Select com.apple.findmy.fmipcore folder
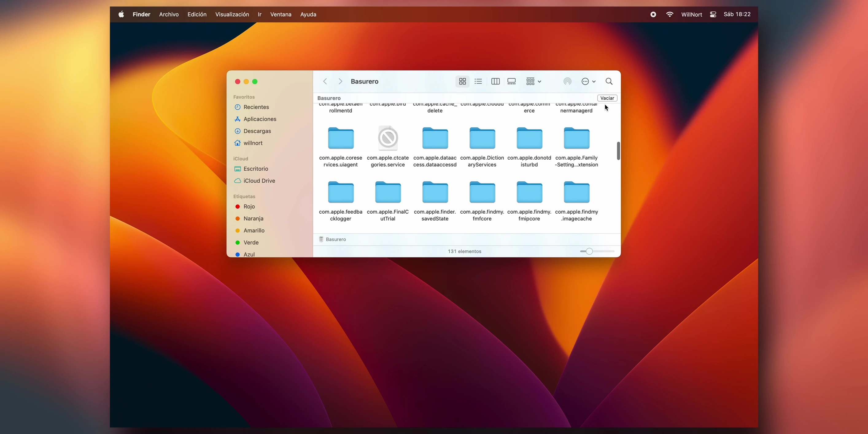868x434 pixels. pos(529,192)
